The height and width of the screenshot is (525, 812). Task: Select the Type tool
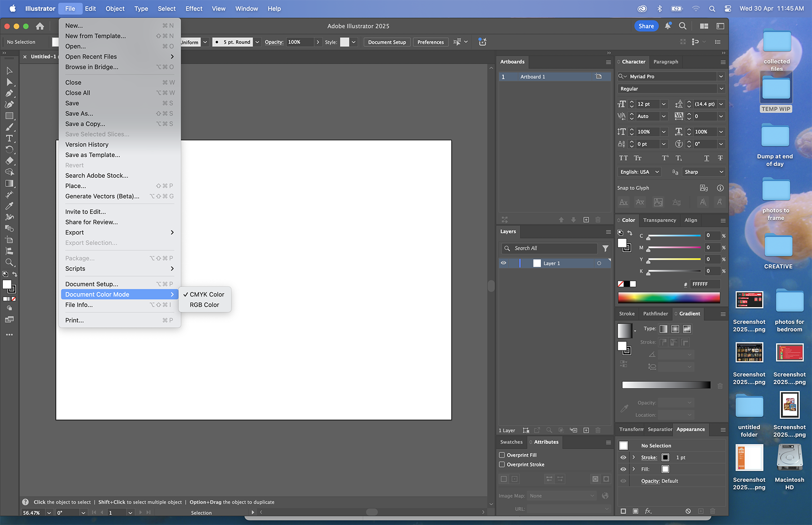click(10, 138)
